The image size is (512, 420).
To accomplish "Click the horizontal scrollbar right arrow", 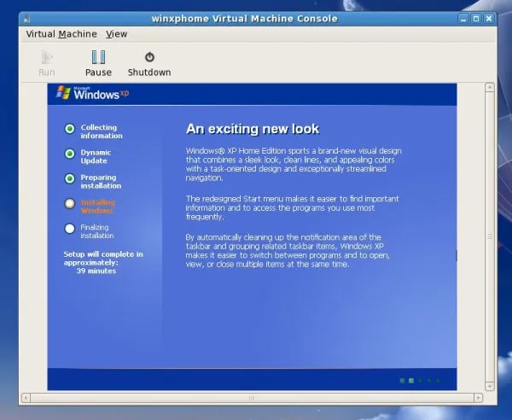I will pyautogui.click(x=478, y=398).
